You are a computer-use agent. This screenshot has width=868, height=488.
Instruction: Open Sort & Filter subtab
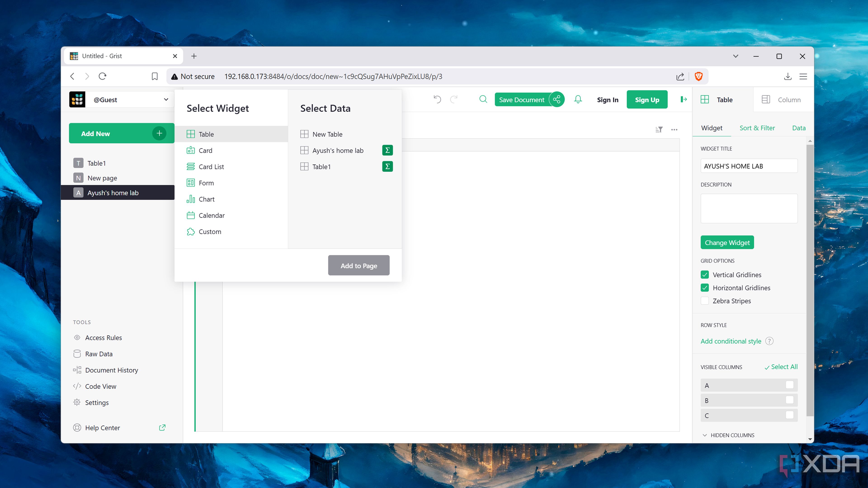tap(757, 128)
